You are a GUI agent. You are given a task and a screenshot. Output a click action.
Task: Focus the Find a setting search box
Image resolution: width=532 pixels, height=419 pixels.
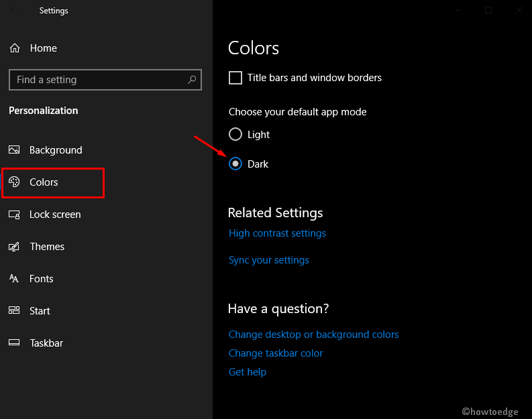tap(105, 80)
